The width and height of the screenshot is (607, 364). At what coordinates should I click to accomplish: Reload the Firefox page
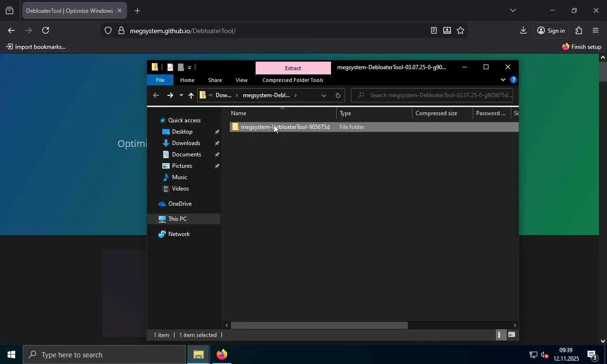(x=46, y=30)
